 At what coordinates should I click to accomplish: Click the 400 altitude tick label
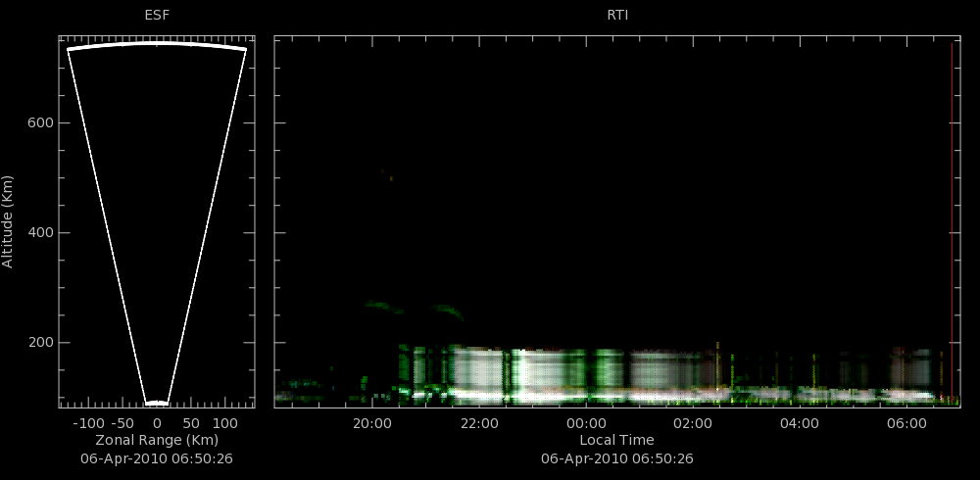pyautogui.click(x=40, y=233)
